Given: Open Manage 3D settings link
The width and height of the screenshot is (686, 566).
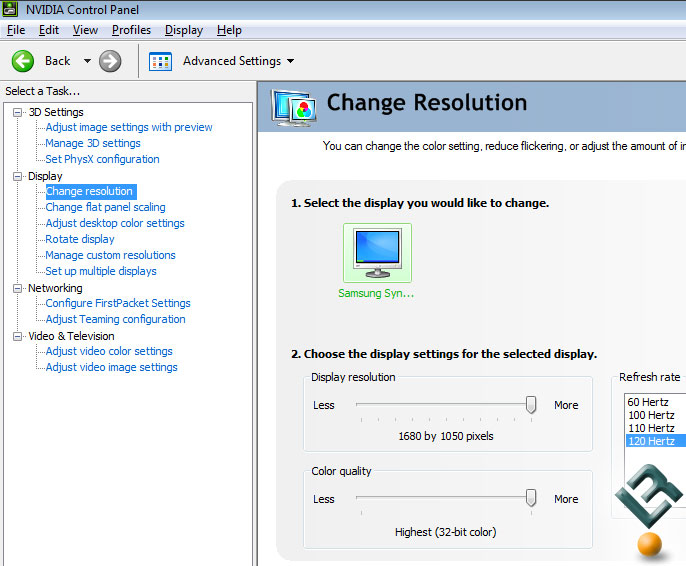Looking at the screenshot, I should click(x=93, y=143).
